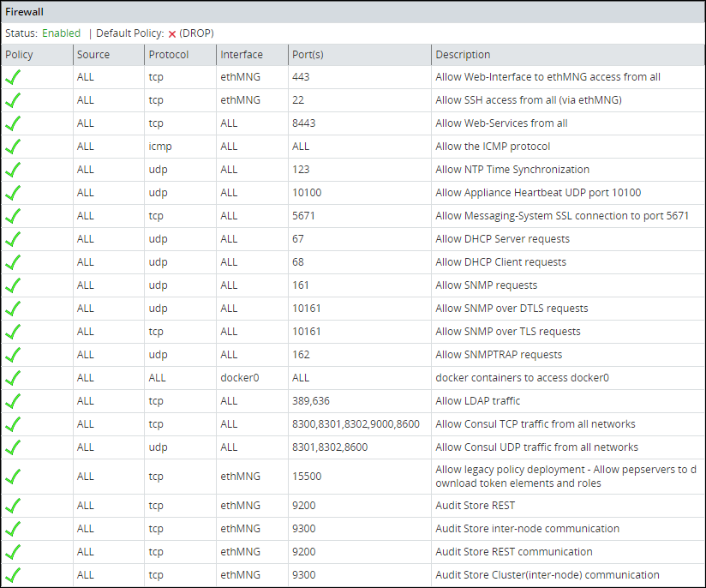Select the Audit Store Cluster communication row
Screen dimensions: 706x588
pos(547,575)
